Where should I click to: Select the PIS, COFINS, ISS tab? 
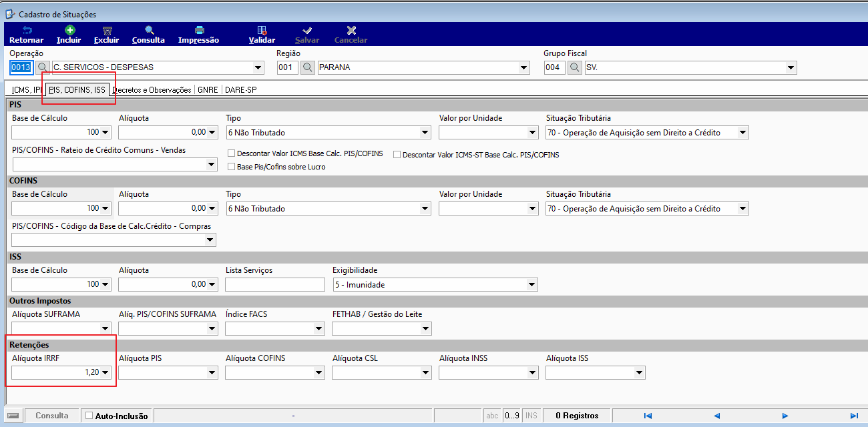tap(77, 89)
